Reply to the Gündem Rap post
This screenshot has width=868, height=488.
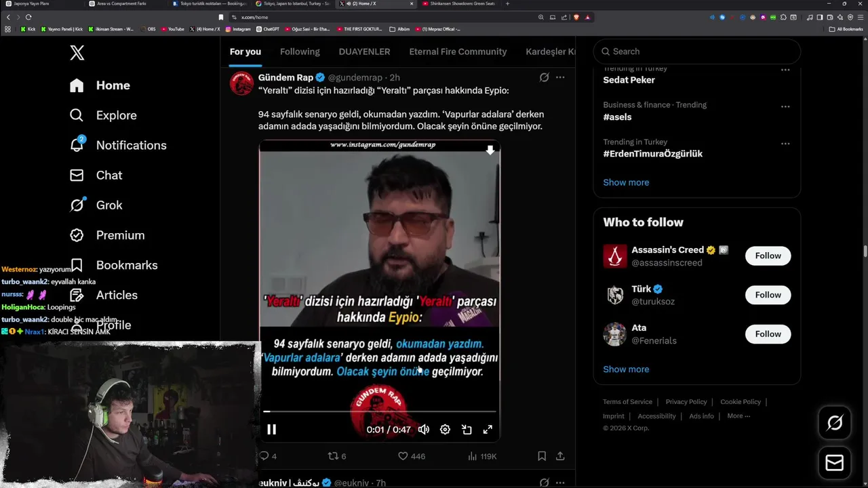coord(268,456)
